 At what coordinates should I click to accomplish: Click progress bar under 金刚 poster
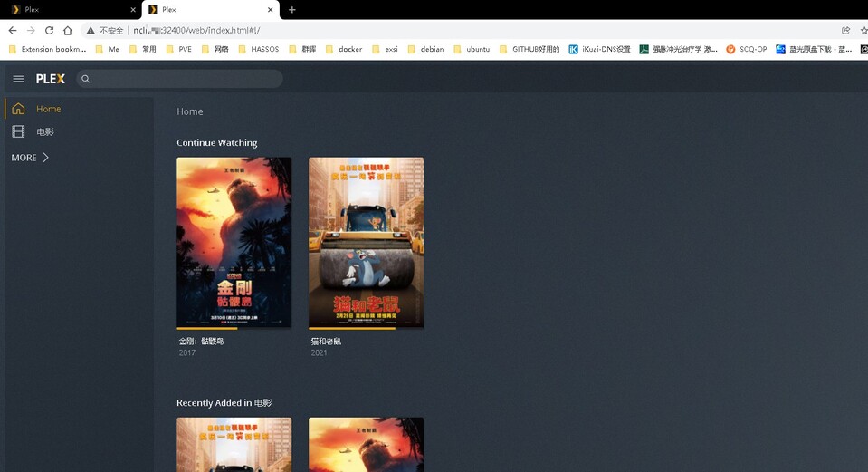234,329
